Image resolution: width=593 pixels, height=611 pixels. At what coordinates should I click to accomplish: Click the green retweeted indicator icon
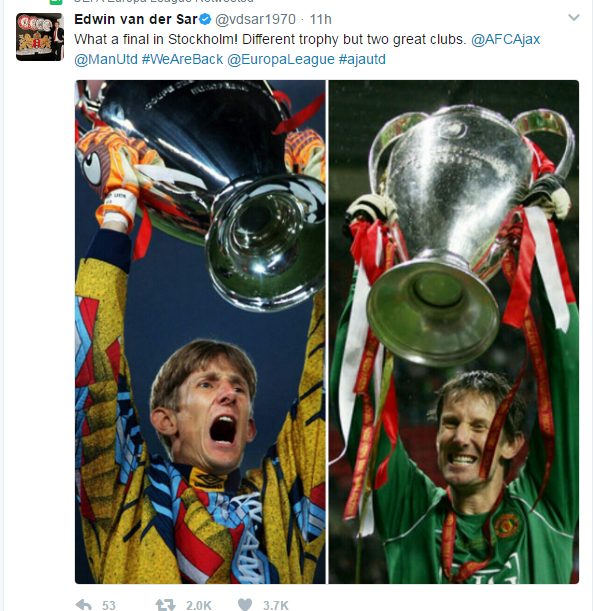coord(56,2)
